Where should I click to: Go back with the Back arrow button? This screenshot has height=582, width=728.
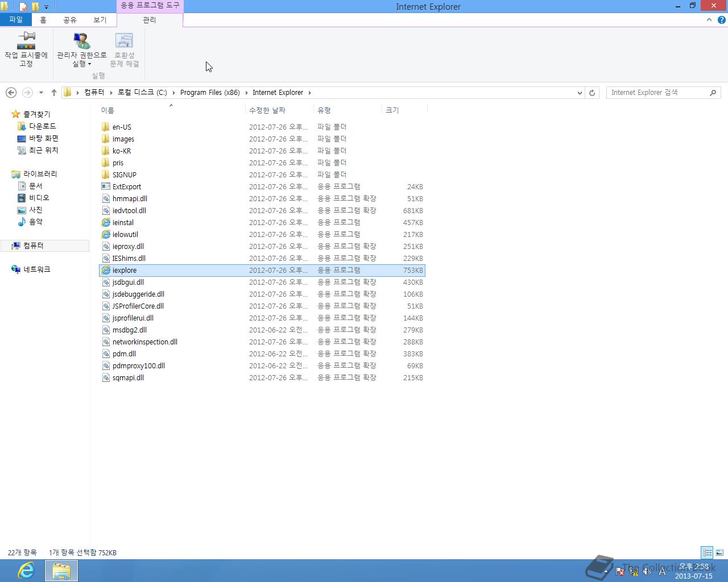point(11,93)
